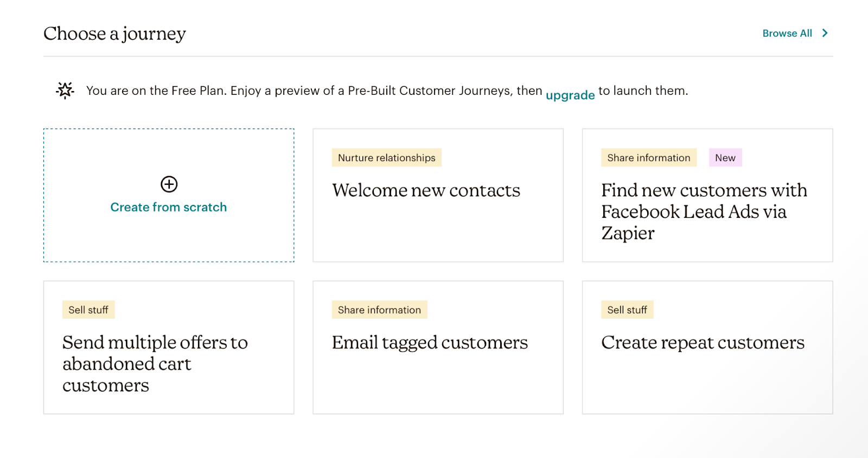Click the chevron arrow beside Browse All
This screenshot has height=458, width=868.
coord(825,34)
